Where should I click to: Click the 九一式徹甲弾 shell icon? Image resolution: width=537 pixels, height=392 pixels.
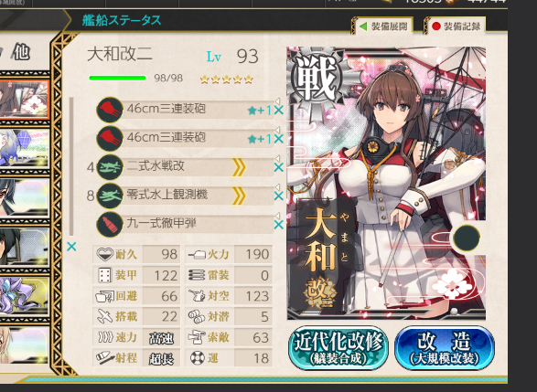(x=110, y=225)
